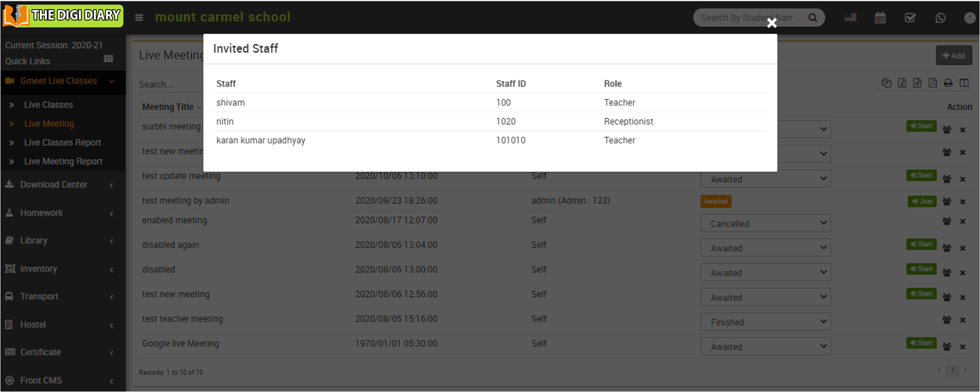Click the hamburger menu icon
This screenshot has height=392, width=980.
click(139, 18)
